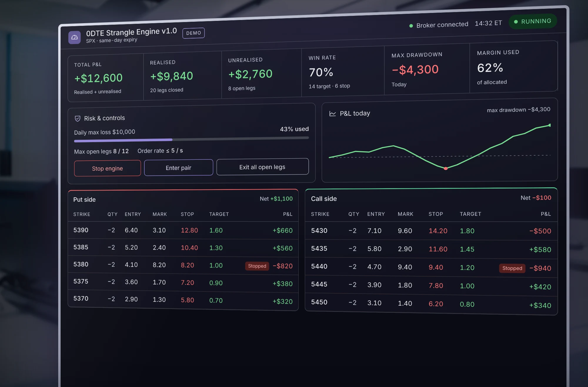Click the red drawdown low point on chart
Screen dimensions: 588x387
[446, 168]
